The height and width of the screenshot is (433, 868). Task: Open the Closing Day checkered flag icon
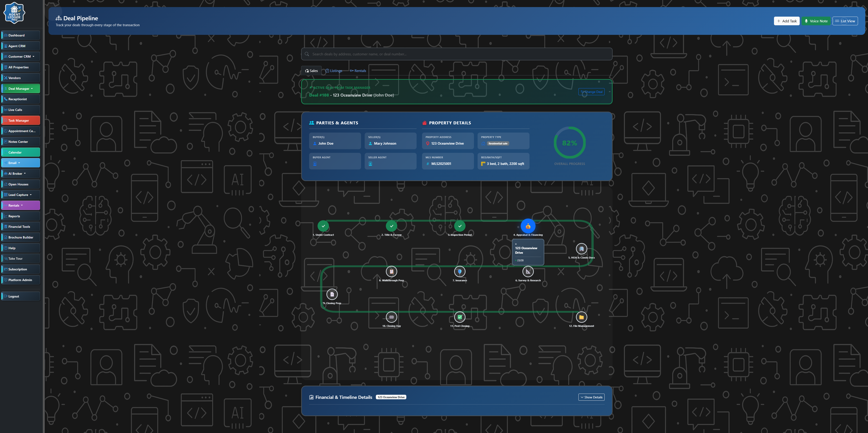pyautogui.click(x=391, y=317)
